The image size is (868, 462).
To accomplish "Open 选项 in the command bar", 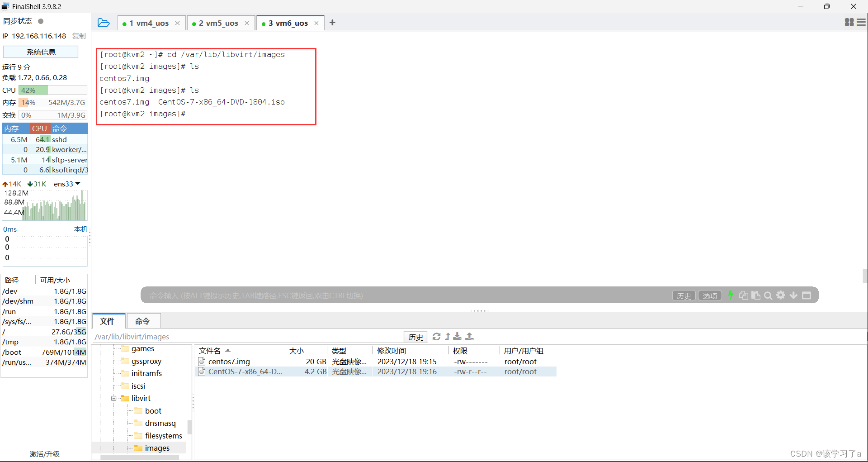I will coord(710,295).
